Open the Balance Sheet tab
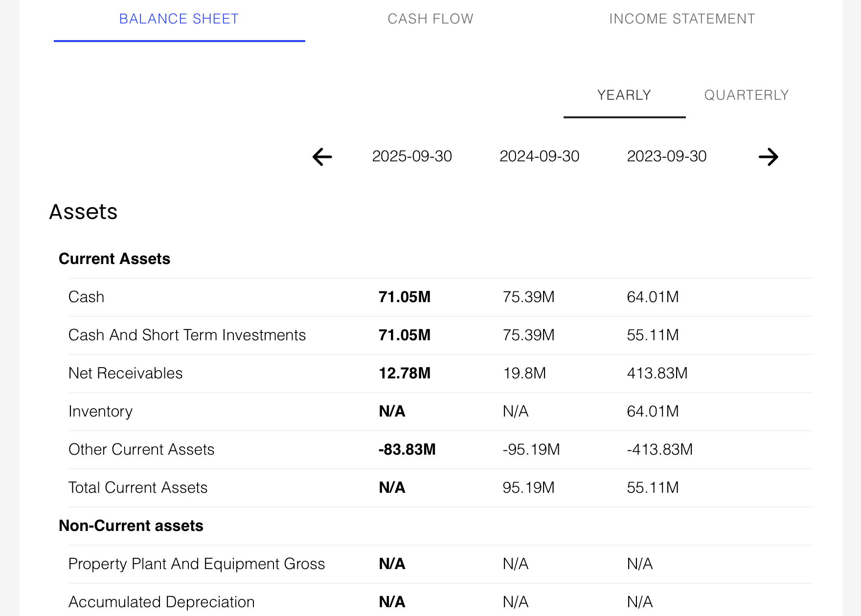861x616 pixels. tap(179, 19)
